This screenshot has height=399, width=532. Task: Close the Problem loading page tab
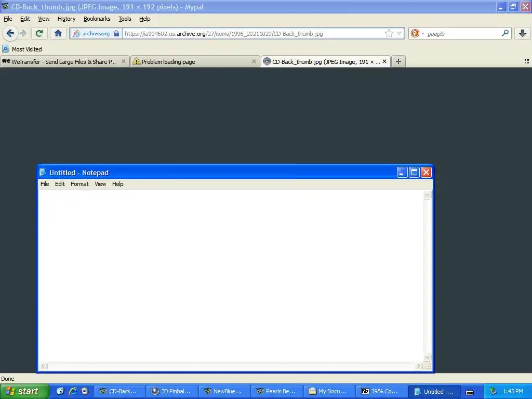[254, 61]
